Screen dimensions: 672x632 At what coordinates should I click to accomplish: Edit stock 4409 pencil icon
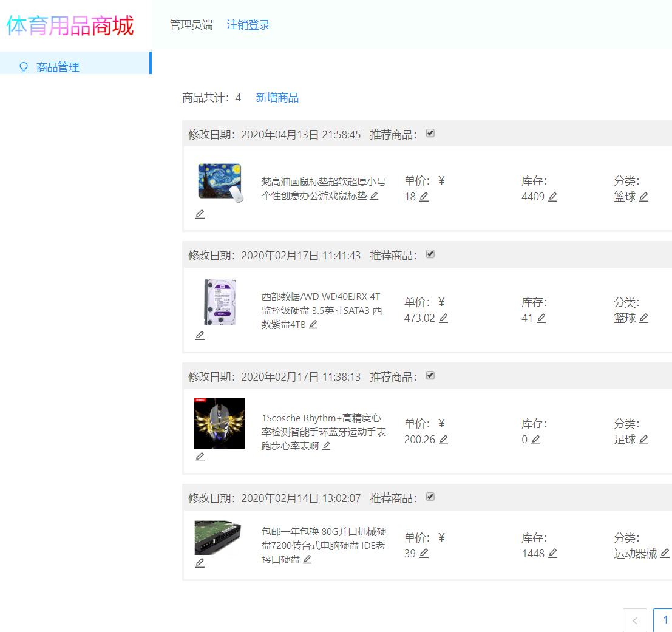[x=553, y=197]
